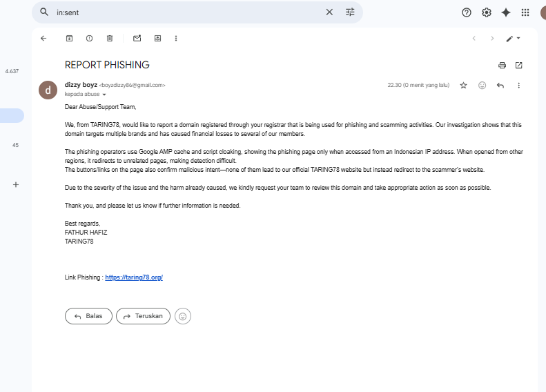Open the message's three-dot options menu
This screenshot has height=392, width=546.
(x=518, y=86)
